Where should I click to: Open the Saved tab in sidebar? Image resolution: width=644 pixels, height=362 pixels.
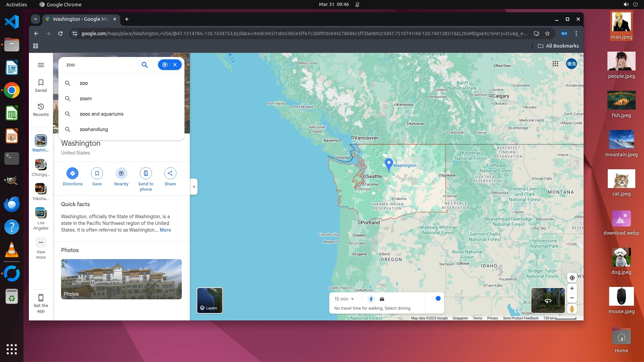[41, 85]
